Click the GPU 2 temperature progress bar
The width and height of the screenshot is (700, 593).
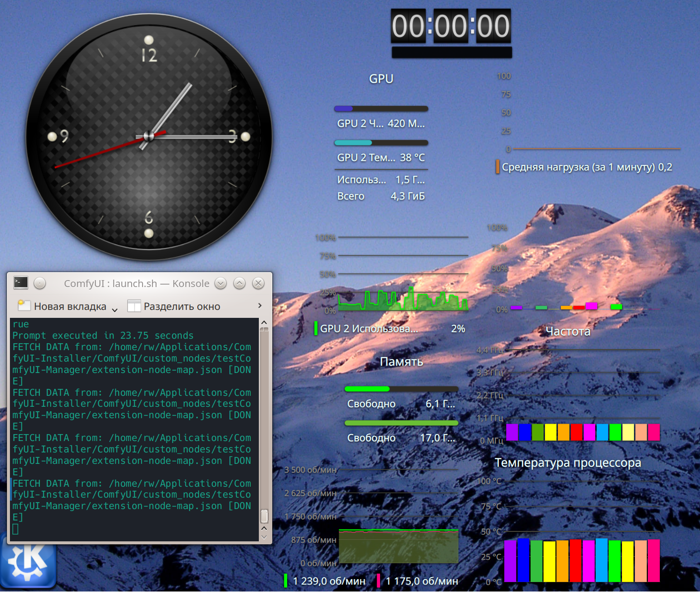click(381, 143)
